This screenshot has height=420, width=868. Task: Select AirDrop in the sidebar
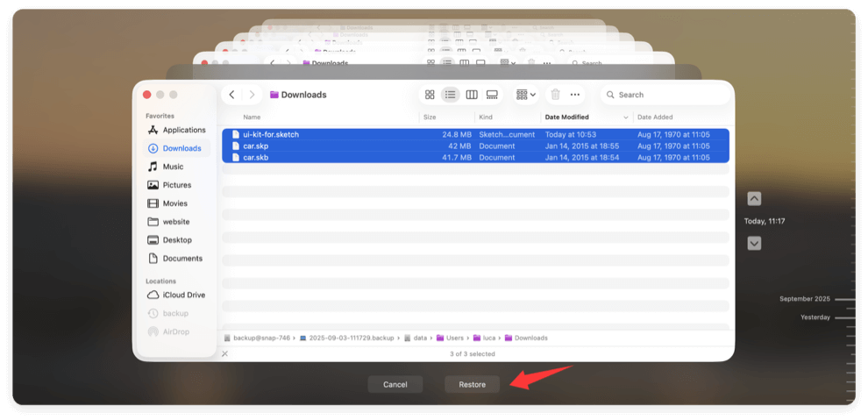coord(176,331)
